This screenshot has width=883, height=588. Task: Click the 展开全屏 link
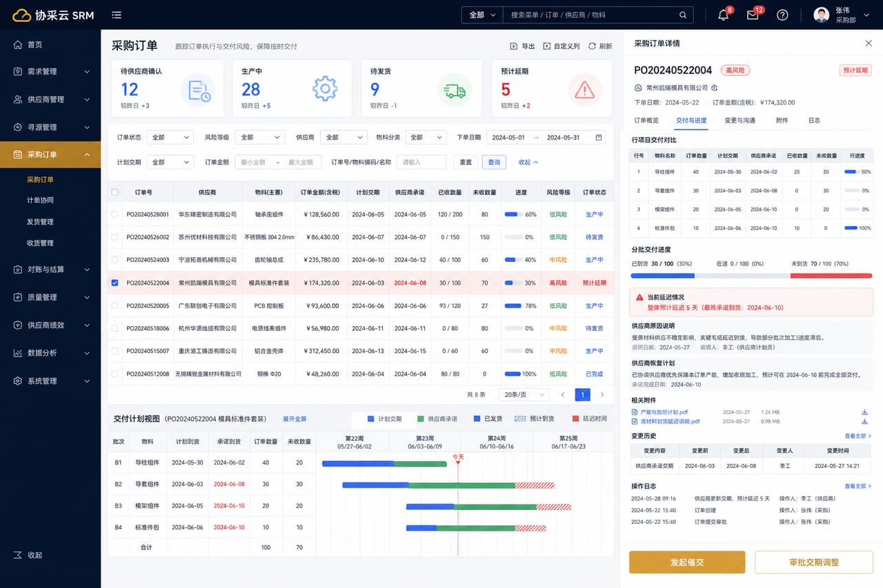pyautogui.click(x=295, y=419)
